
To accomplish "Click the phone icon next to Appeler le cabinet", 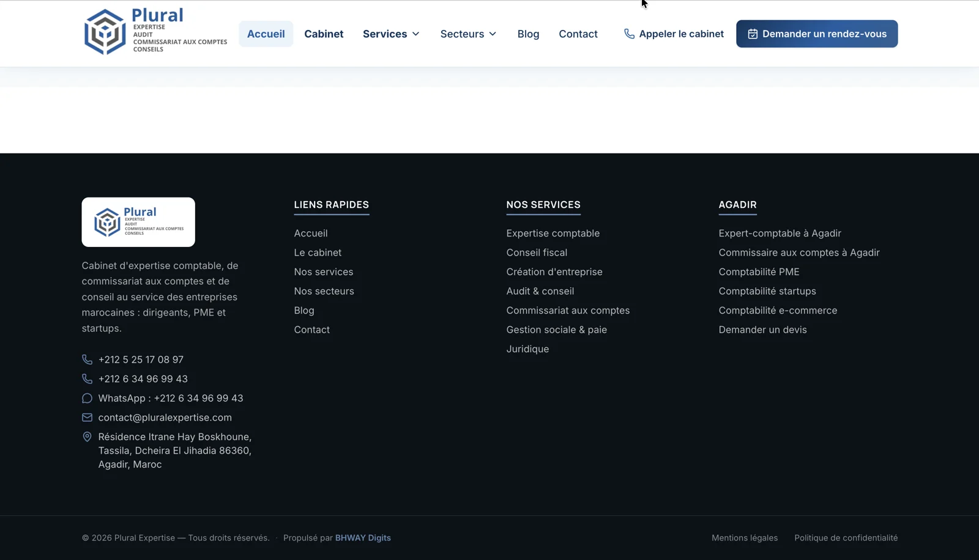I will (629, 34).
